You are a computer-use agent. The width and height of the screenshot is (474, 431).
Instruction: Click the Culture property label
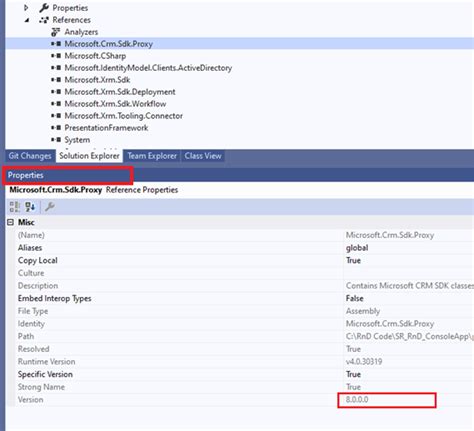[x=31, y=273]
